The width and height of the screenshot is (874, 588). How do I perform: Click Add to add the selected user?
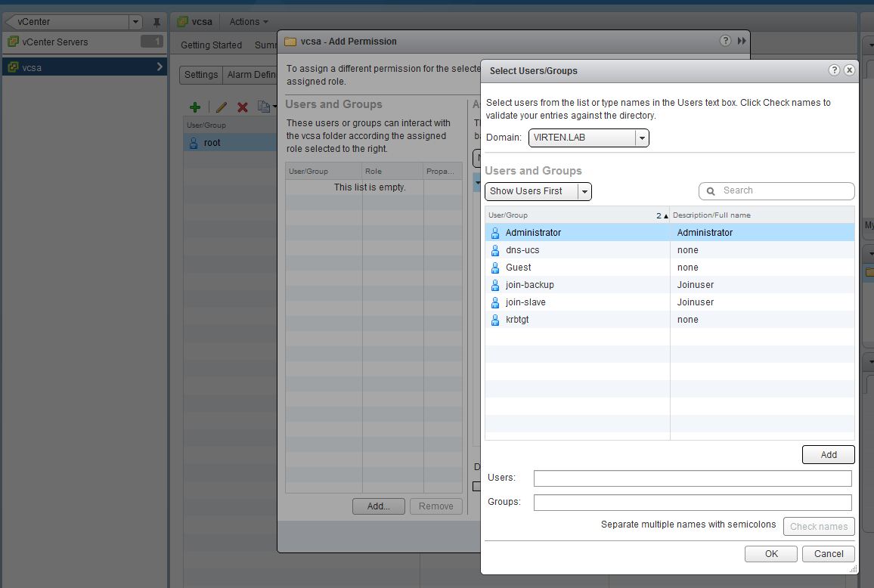(x=829, y=455)
